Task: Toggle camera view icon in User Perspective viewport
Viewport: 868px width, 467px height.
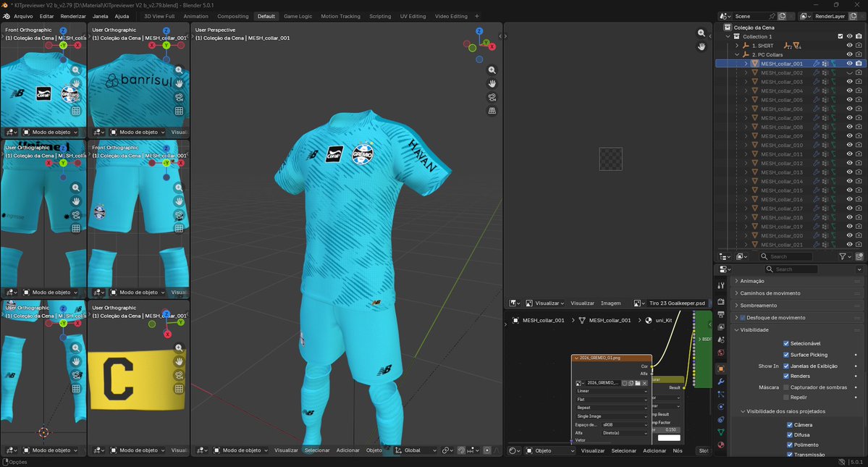Action: click(x=492, y=98)
